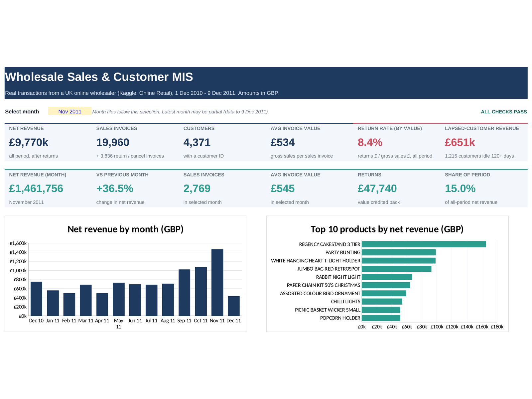Click the 15.0% share of period value
The height and width of the screenshot is (399, 532).
(460, 189)
